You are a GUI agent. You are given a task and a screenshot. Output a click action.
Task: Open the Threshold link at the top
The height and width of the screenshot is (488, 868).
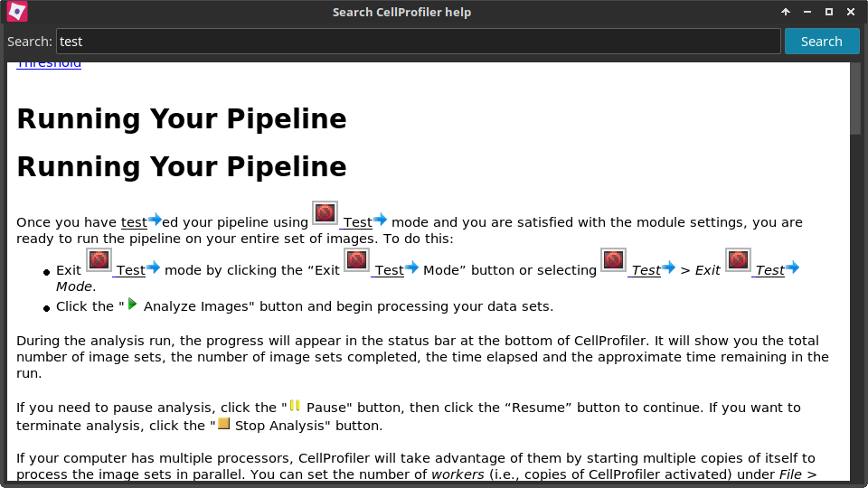[49, 64]
